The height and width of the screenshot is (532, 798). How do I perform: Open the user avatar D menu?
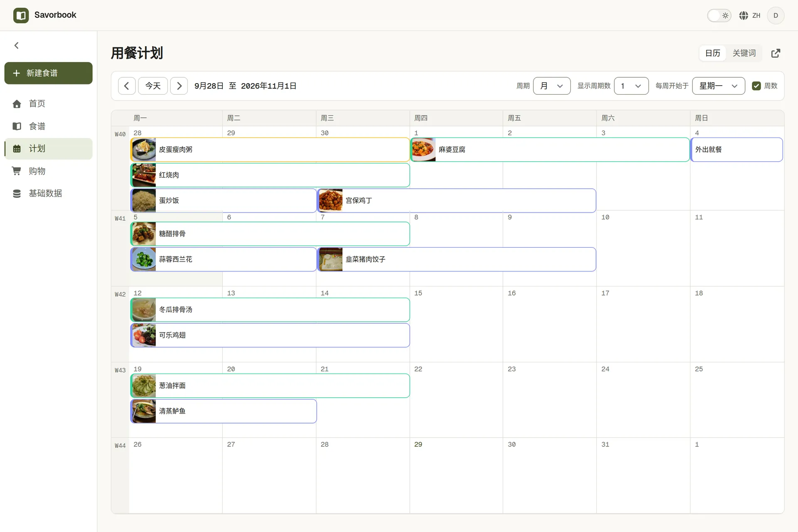[776, 15]
